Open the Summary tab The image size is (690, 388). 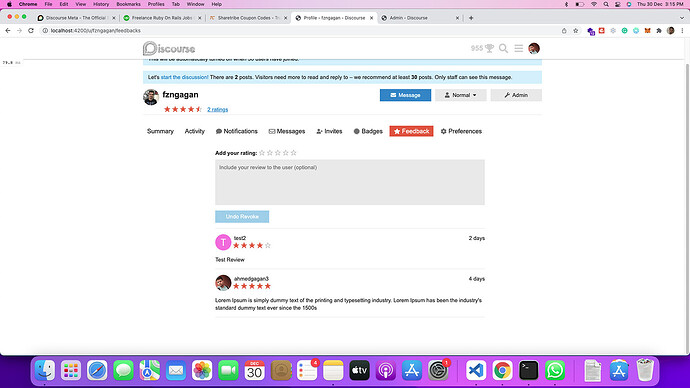[x=160, y=131]
